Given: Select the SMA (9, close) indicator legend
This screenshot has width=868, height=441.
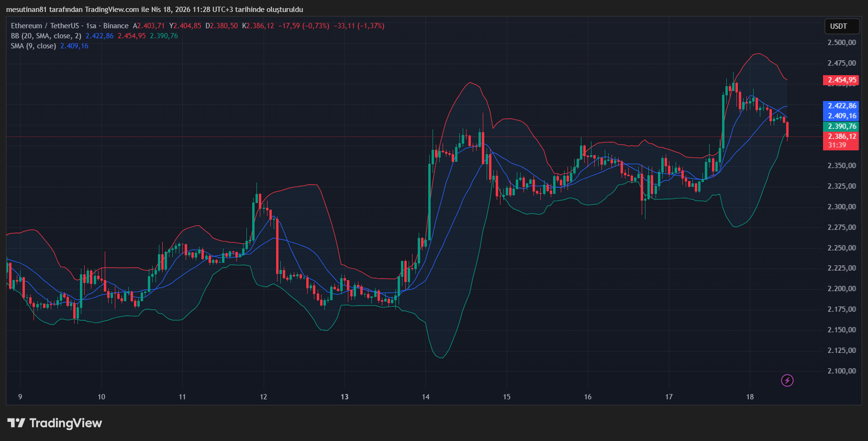Looking at the screenshot, I should pyautogui.click(x=33, y=46).
